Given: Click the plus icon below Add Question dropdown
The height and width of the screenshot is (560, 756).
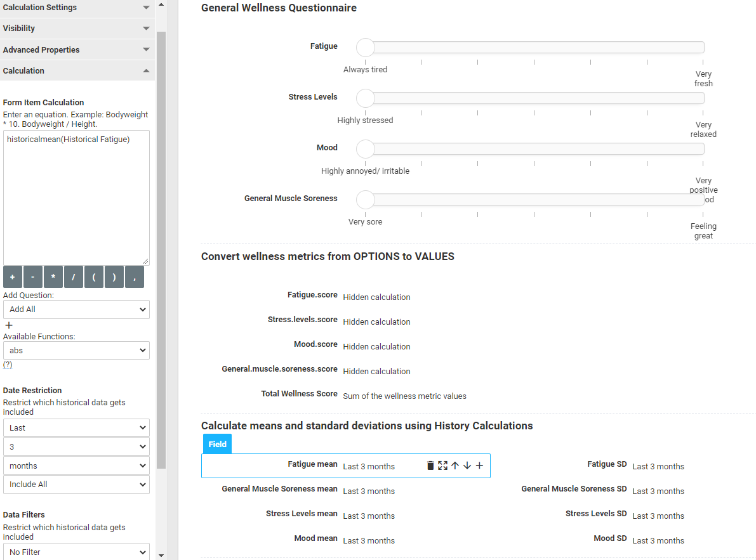Looking at the screenshot, I should [x=9, y=325].
